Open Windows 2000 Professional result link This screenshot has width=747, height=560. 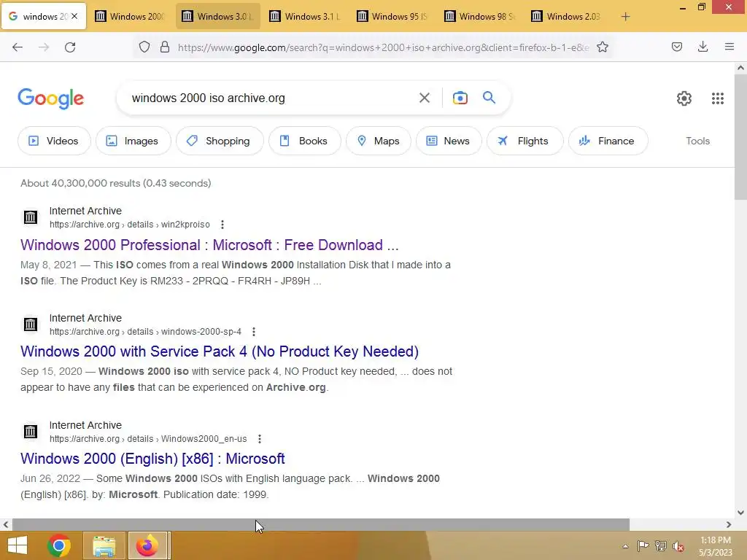(x=209, y=245)
